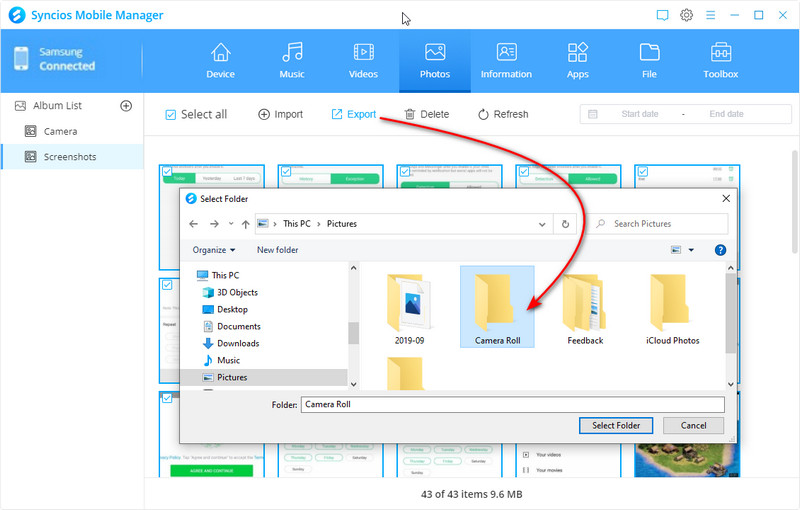Select the Camera Roll folder
The image size is (800, 510).
[x=497, y=307]
